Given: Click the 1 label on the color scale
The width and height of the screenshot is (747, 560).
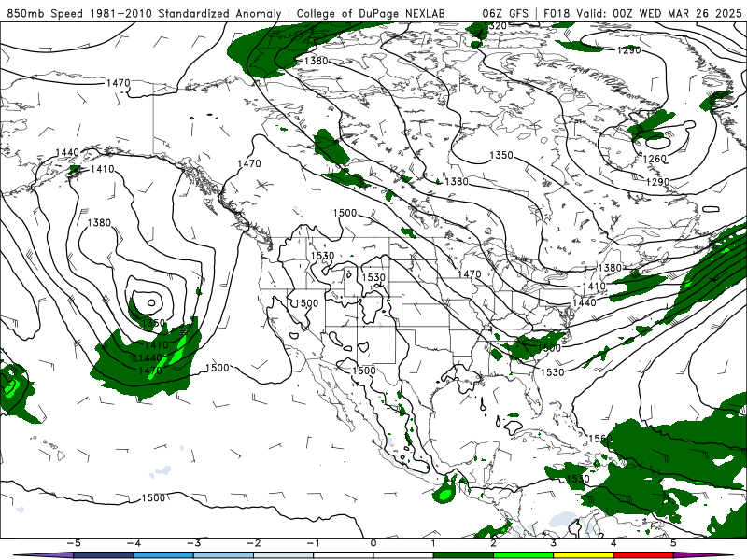Looking at the screenshot, I should point(433,543).
